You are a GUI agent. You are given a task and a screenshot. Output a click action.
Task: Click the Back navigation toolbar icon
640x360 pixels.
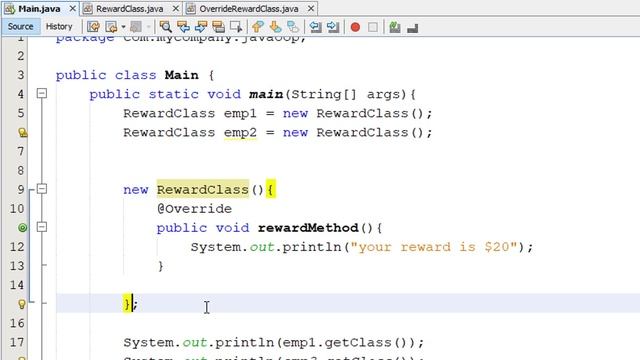pyautogui.click(x=111, y=27)
